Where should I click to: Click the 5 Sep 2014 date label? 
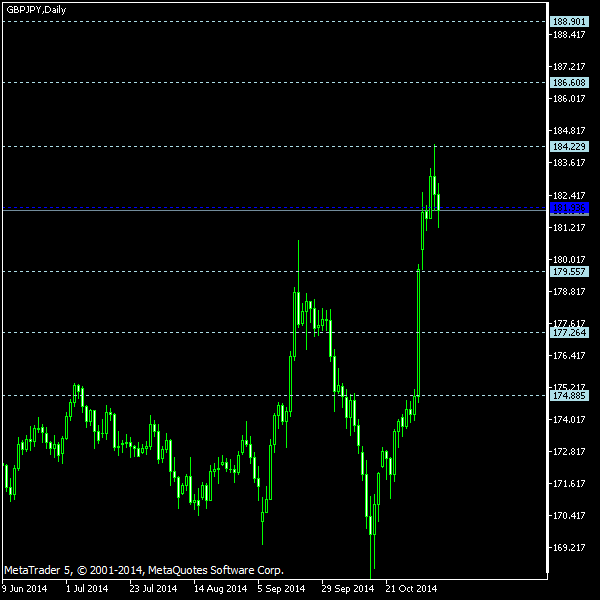[281, 589]
